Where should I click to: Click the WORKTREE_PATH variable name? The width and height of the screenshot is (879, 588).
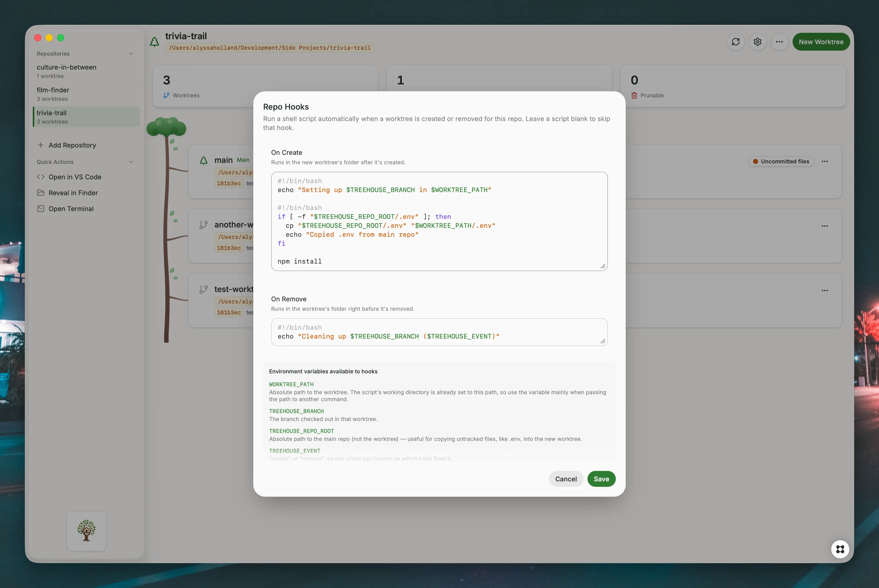point(291,384)
